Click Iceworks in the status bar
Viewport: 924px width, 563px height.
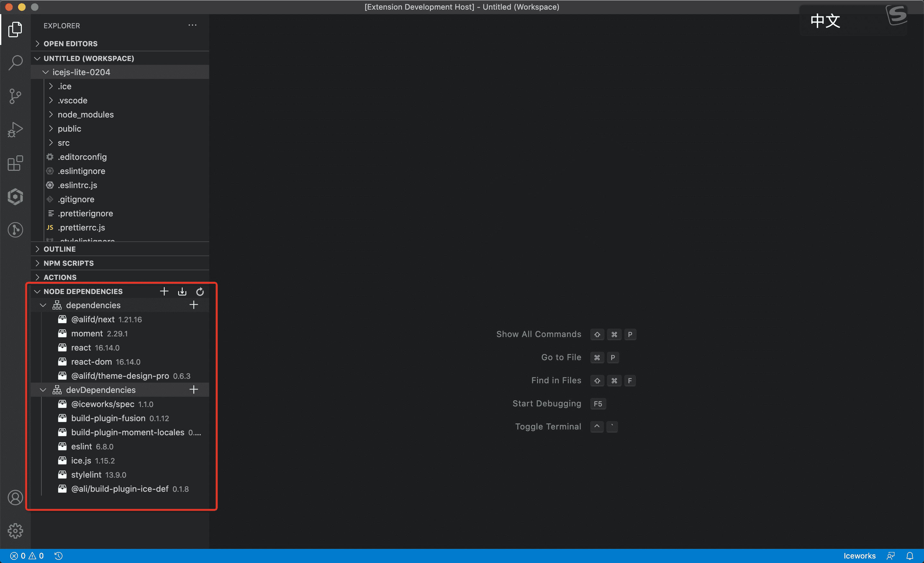coord(860,556)
